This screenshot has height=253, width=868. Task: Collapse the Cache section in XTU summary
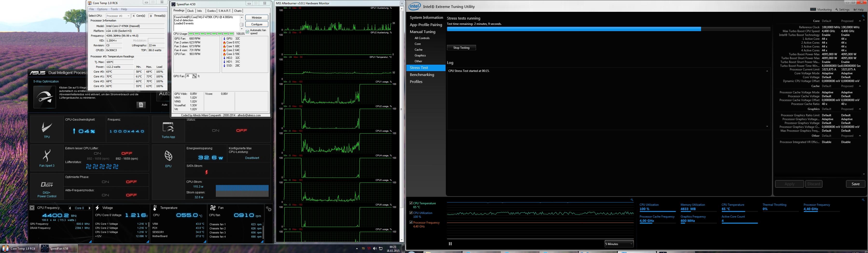860,86
